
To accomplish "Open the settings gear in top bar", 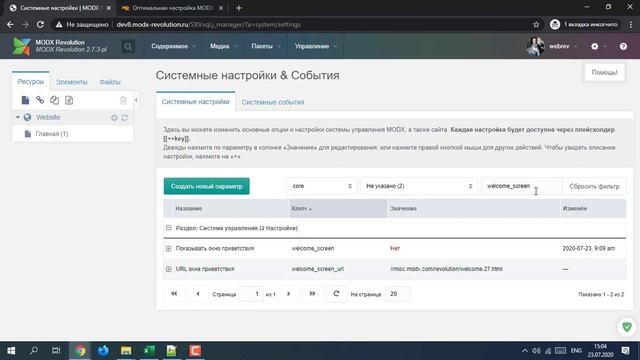I will (x=595, y=47).
